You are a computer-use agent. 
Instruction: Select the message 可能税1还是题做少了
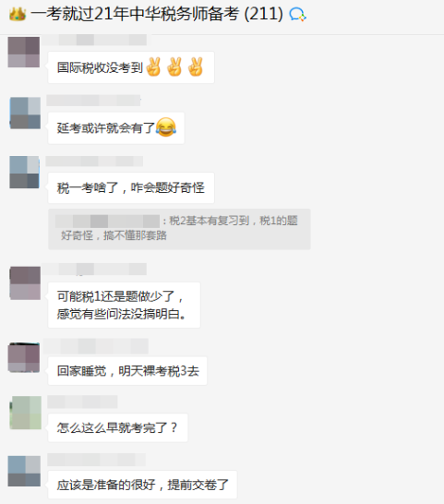pyautogui.click(x=124, y=305)
